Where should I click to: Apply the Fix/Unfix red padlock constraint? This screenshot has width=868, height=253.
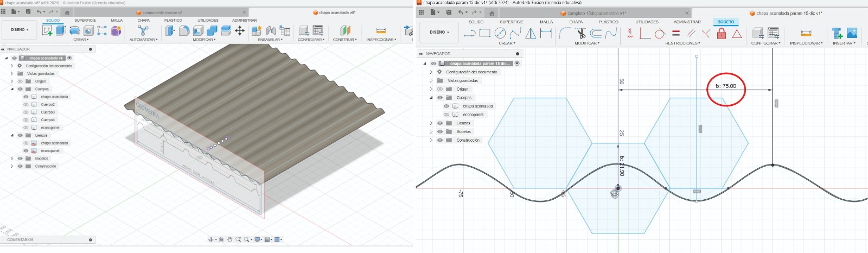click(722, 34)
